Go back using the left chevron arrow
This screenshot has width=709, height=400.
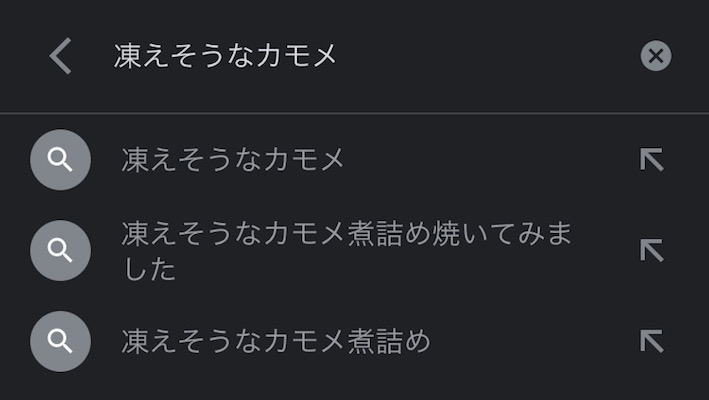[60, 56]
